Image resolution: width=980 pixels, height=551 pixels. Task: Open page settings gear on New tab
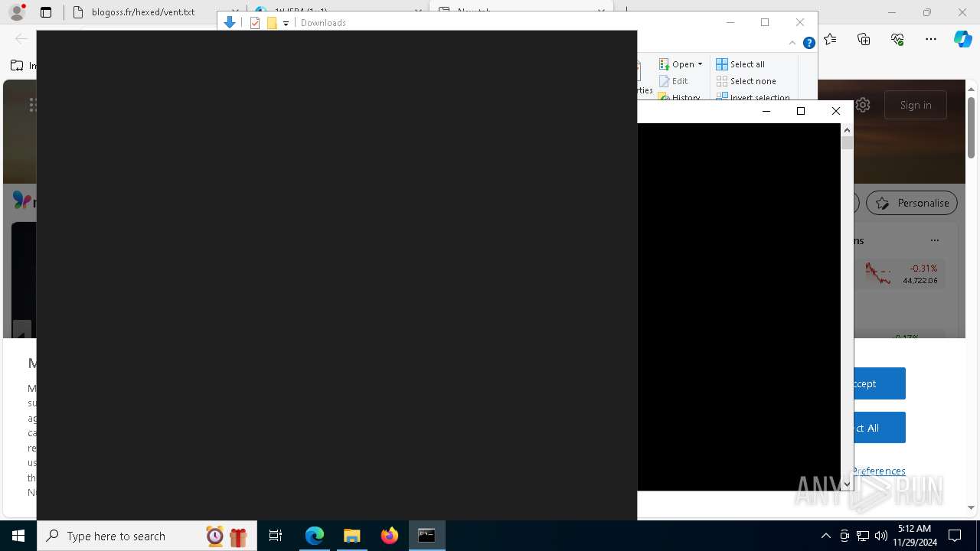[863, 105]
